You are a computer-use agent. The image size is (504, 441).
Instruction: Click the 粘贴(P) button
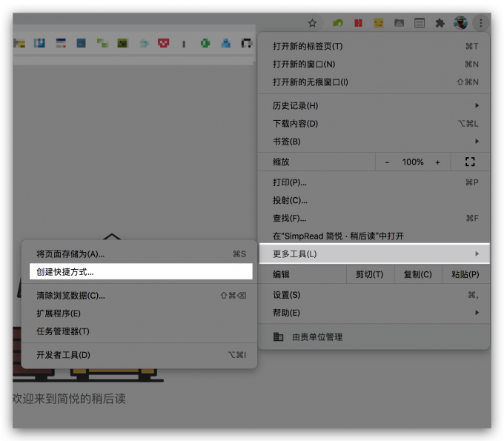[465, 274]
